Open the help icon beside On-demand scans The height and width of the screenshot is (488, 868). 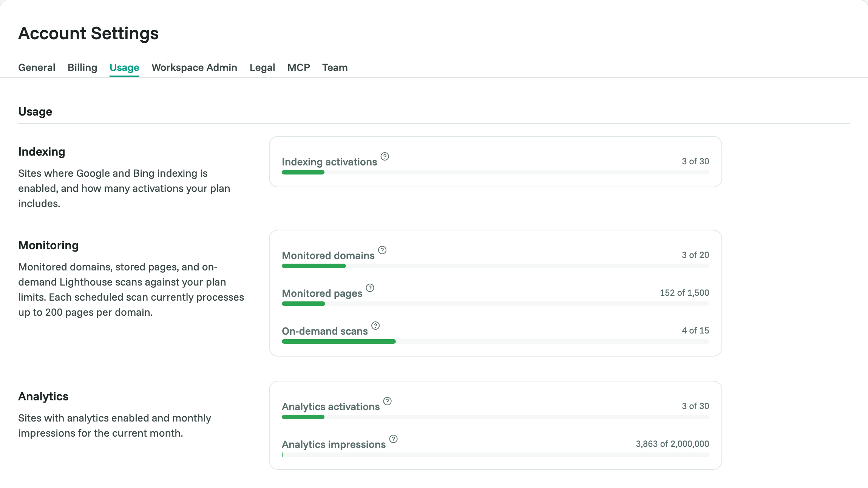click(x=375, y=326)
